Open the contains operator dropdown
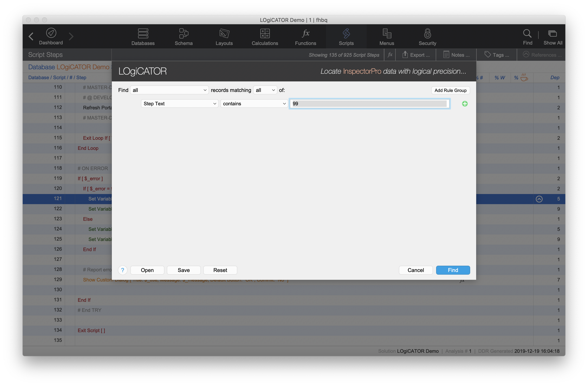588x386 pixels. click(x=254, y=103)
